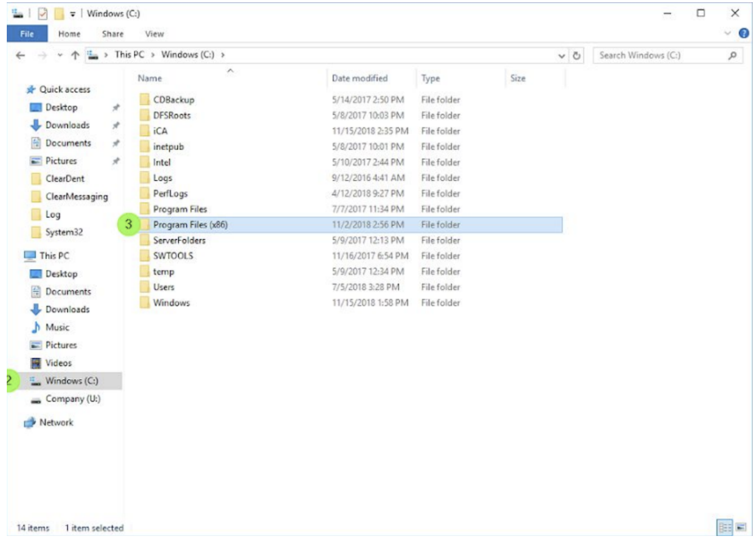Click the Properties quick access toolbar icon
The image size is (756, 545).
coord(43,14)
